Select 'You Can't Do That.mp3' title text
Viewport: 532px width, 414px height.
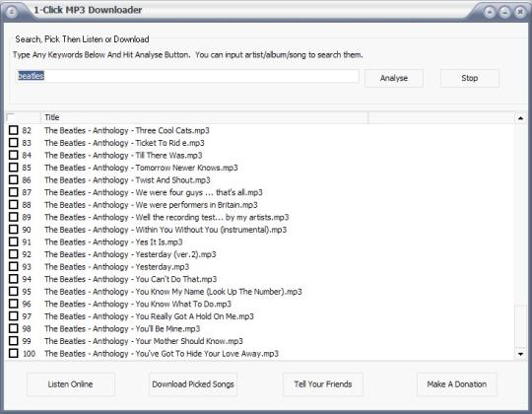176,279
